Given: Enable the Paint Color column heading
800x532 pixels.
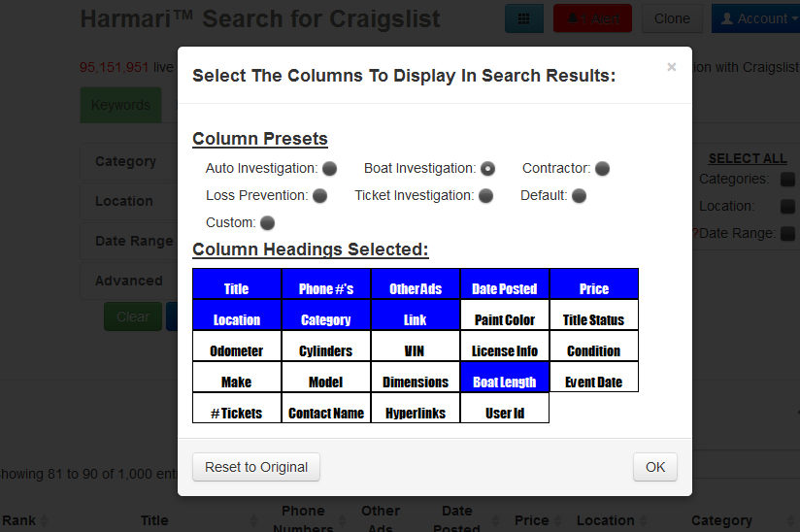Looking at the screenshot, I should point(505,315).
